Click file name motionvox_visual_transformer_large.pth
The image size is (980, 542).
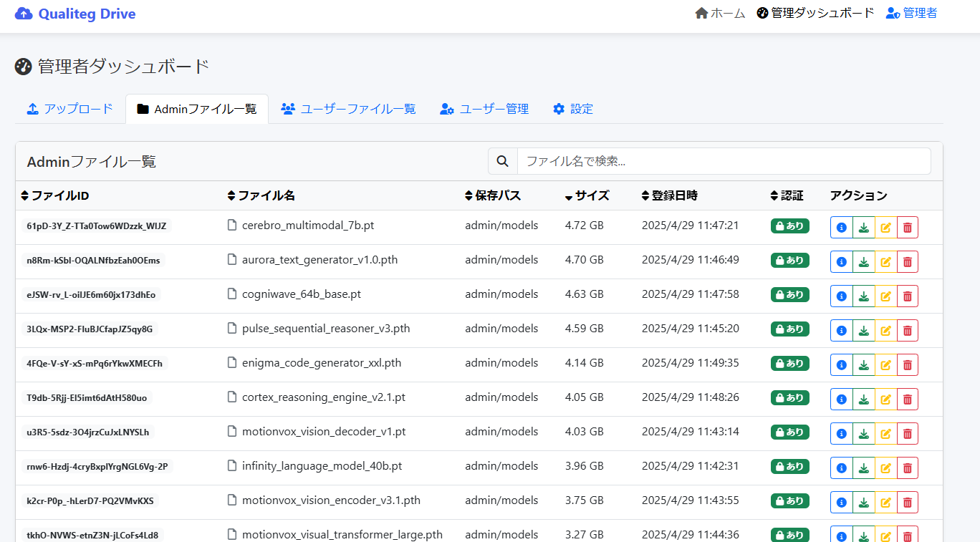342,534
